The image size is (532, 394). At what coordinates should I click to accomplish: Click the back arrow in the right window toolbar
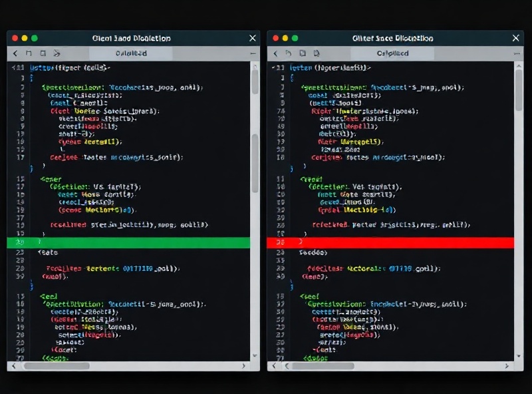275,53
